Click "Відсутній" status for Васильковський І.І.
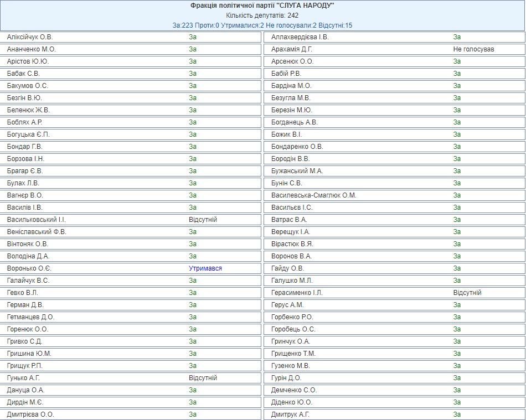Screen dimensions: 526x420 pyautogui.click(x=203, y=220)
